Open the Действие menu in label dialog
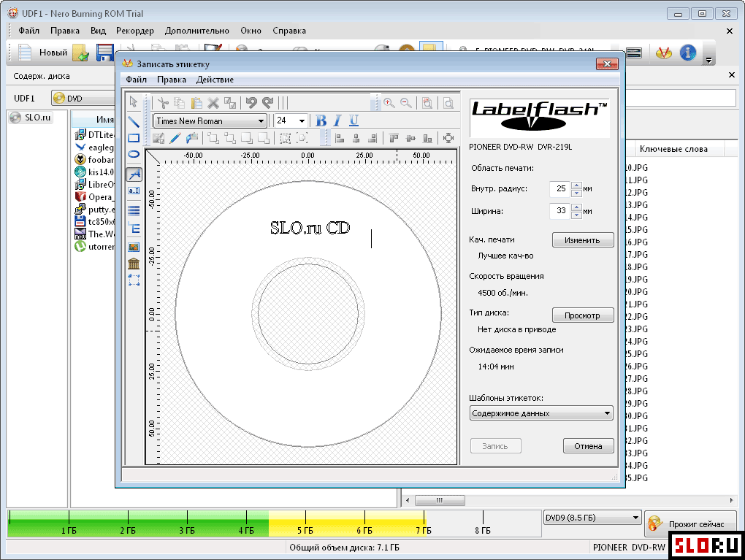The image size is (745, 560). point(215,80)
